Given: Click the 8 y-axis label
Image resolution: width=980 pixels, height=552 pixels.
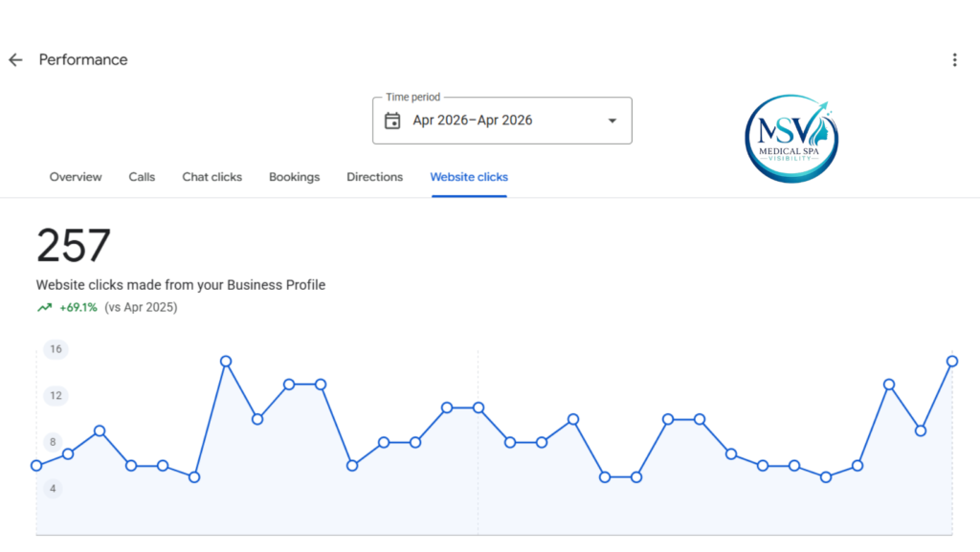Looking at the screenshot, I should 53,442.
